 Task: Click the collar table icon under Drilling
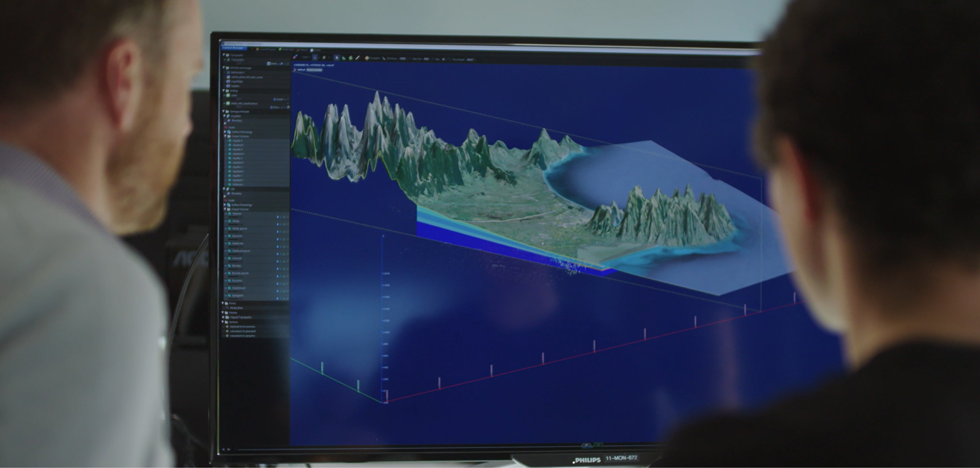[227, 95]
